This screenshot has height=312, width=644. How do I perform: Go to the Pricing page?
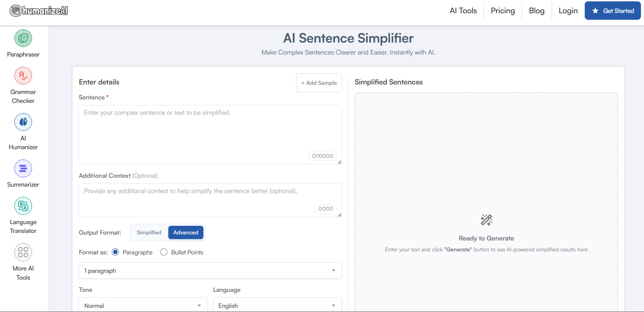click(503, 11)
